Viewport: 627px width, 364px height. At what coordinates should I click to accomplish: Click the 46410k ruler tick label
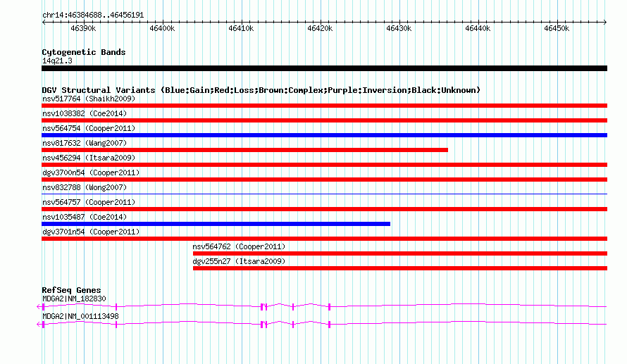pos(241,28)
